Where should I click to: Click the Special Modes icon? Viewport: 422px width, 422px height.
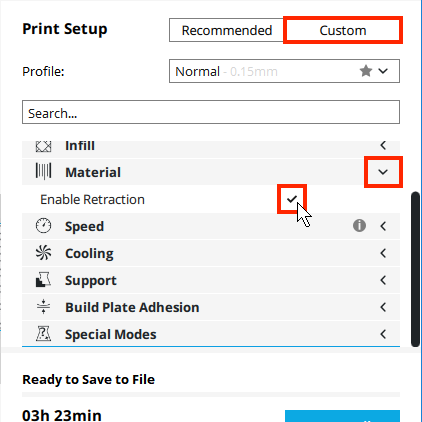tap(43, 334)
